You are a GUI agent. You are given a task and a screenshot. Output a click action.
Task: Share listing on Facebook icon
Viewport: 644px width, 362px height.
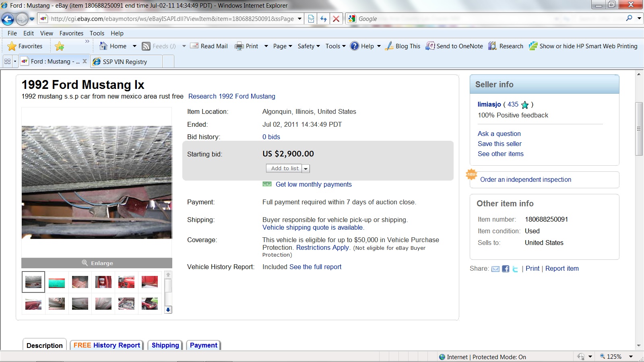coord(506,269)
